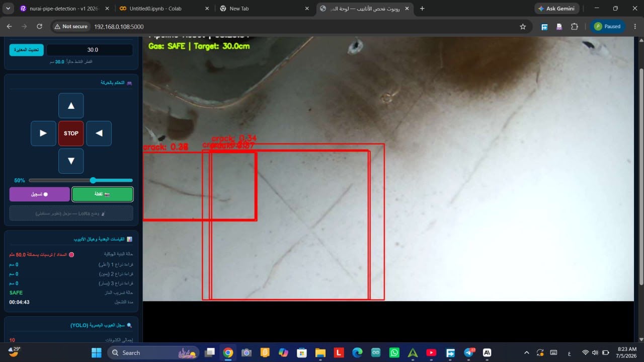Click the cyan update calibration button
This screenshot has height=362, width=644.
pyautogui.click(x=27, y=50)
